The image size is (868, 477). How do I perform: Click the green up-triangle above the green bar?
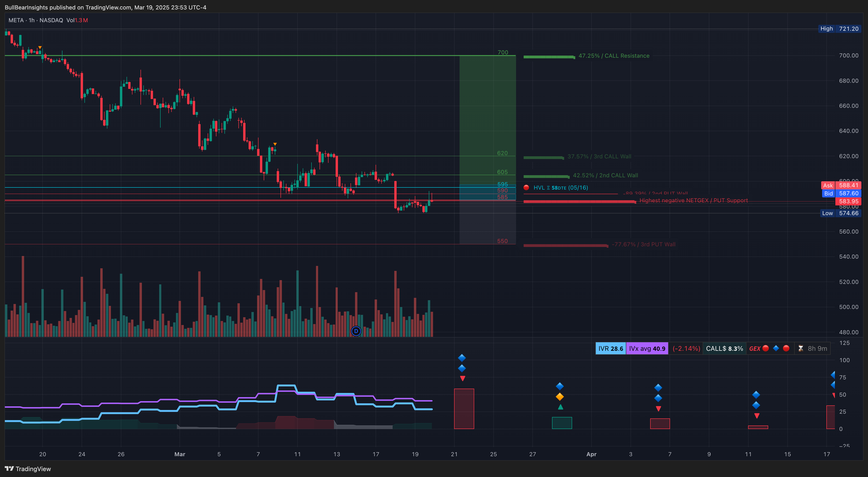coord(560,407)
